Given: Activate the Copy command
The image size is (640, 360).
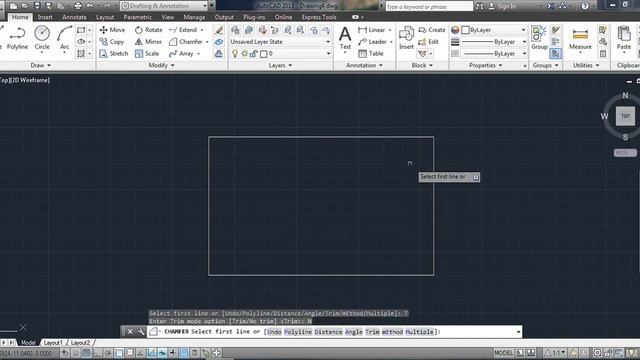Looking at the screenshot, I should pyautogui.click(x=112, y=42).
